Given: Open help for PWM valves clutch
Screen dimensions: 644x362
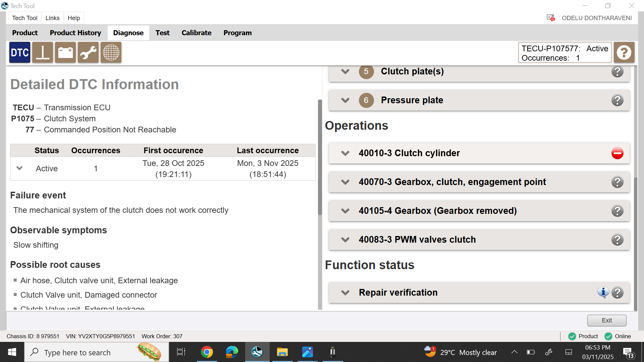Looking at the screenshot, I should point(618,240).
